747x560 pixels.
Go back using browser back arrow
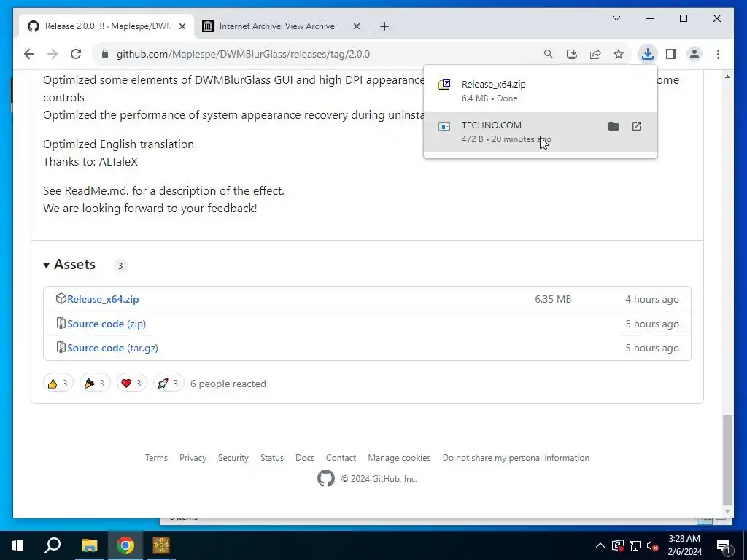[29, 54]
